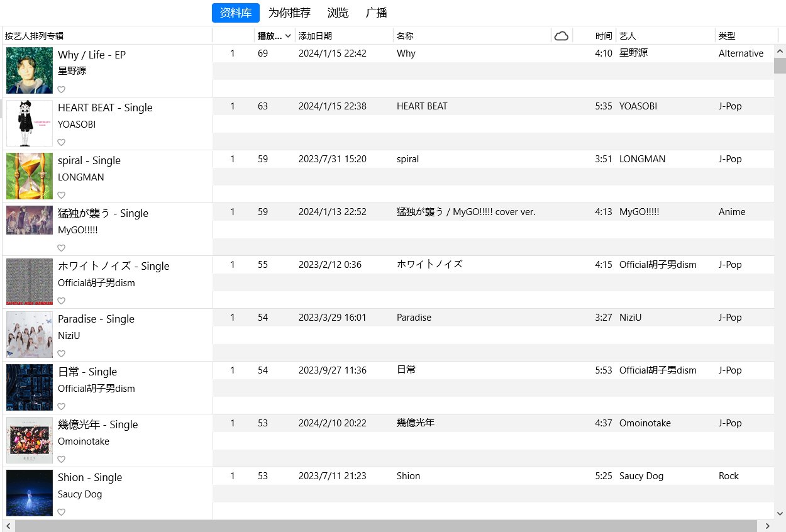The width and height of the screenshot is (786, 532).
Task: Click the Alternative genre cell
Action: click(x=741, y=53)
